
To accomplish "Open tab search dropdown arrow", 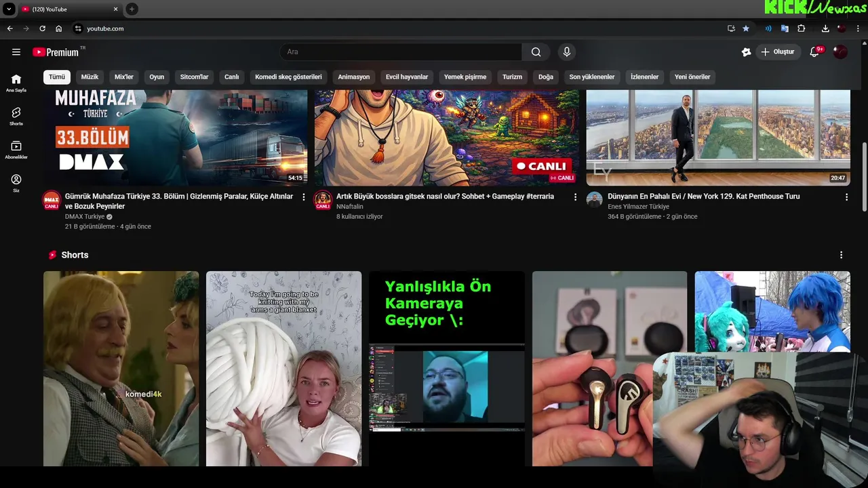I will click(9, 9).
